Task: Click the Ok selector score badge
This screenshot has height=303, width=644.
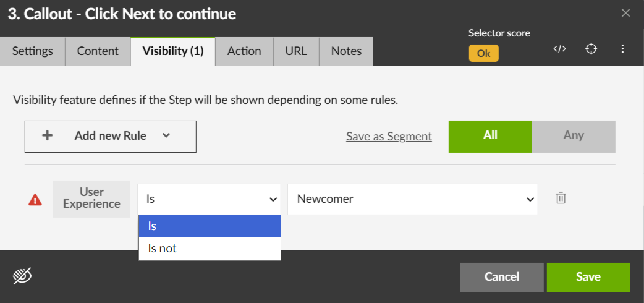Action: (483, 53)
